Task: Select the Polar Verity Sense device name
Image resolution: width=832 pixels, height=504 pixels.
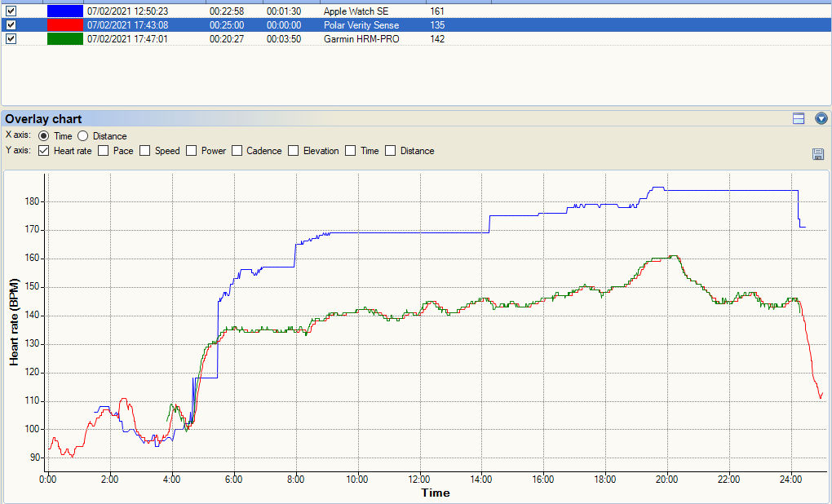Action: (361, 25)
